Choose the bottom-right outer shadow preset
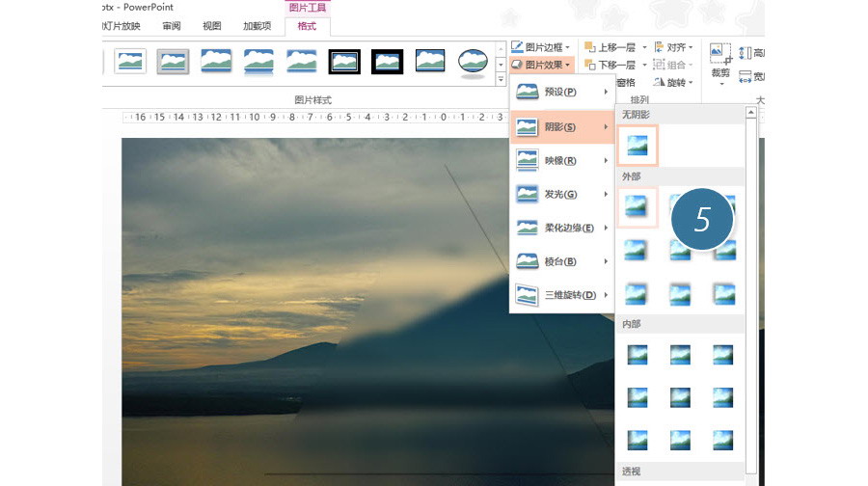 [723, 293]
